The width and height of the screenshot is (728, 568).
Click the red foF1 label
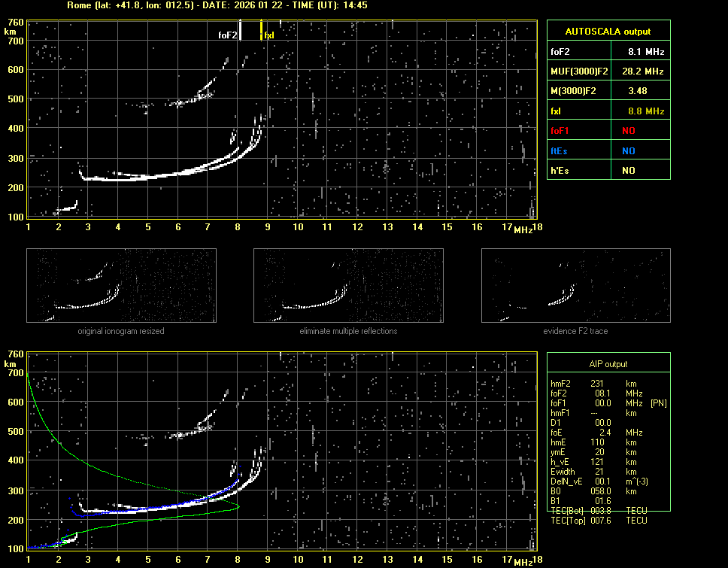[560, 131]
